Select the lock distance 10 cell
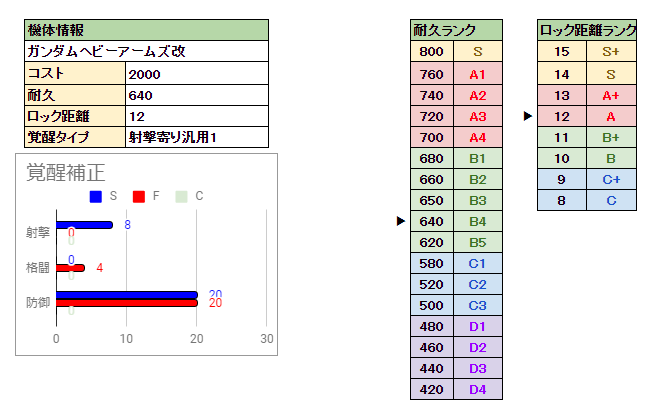The image size is (660, 401). click(x=562, y=159)
